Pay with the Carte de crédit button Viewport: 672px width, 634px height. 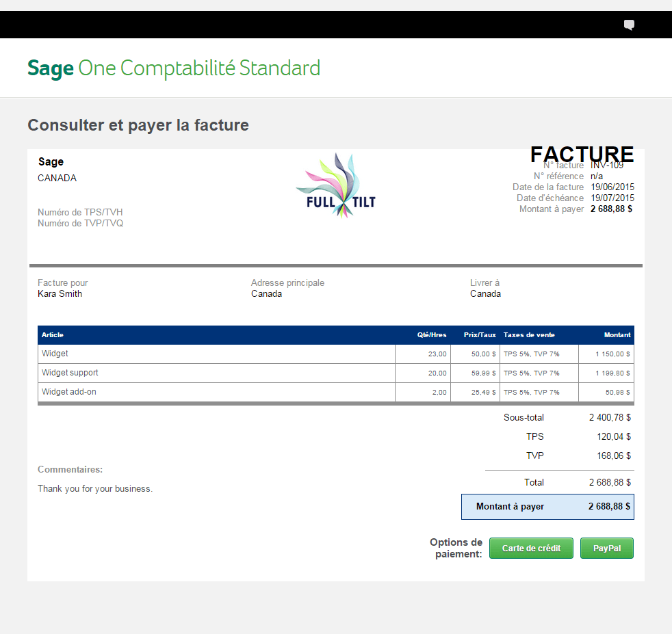click(x=531, y=549)
